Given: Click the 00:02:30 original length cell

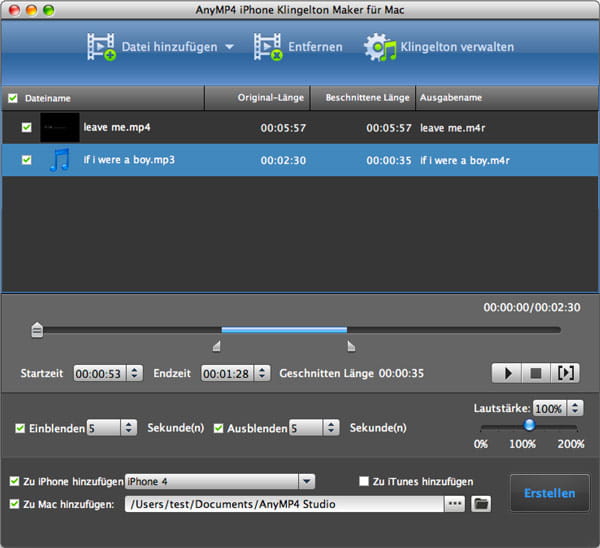Looking at the screenshot, I should pyautogui.click(x=283, y=160).
